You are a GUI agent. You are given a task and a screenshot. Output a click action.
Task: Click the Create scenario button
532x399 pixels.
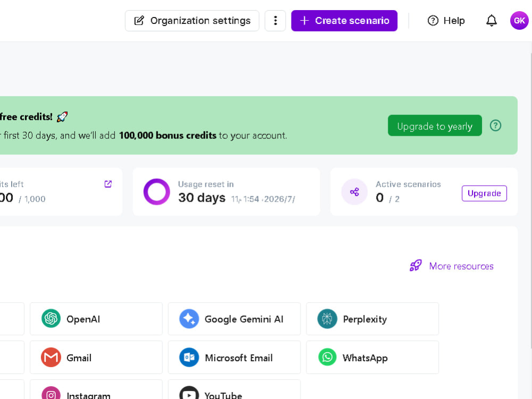[344, 21]
